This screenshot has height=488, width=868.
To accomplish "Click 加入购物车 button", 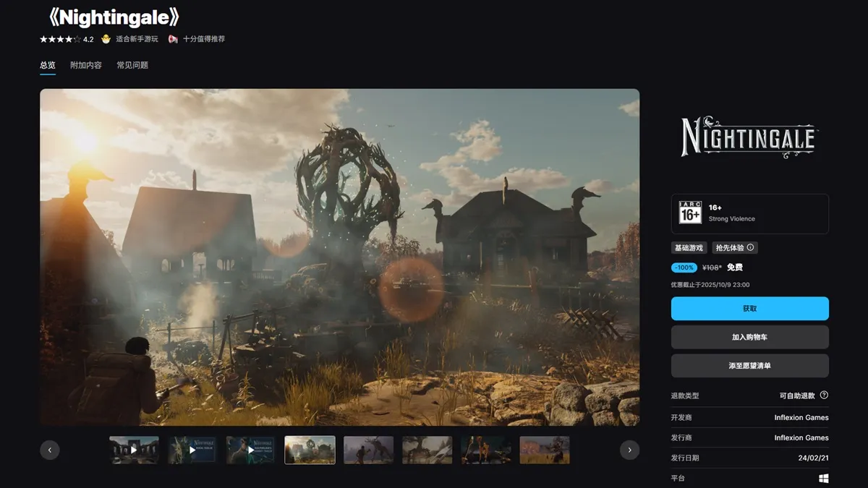I will pyautogui.click(x=749, y=337).
